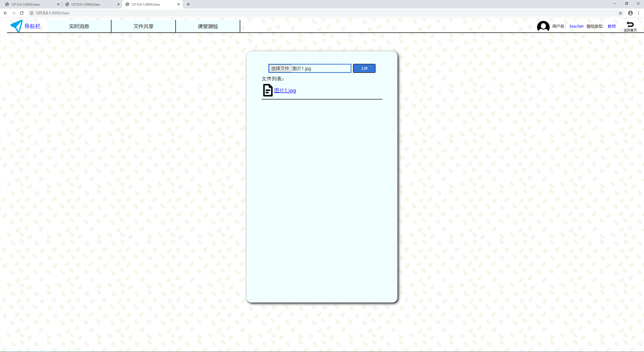Click the paper plane navigation logo
This screenshot has height=352, width=644.
coord(17,26)
